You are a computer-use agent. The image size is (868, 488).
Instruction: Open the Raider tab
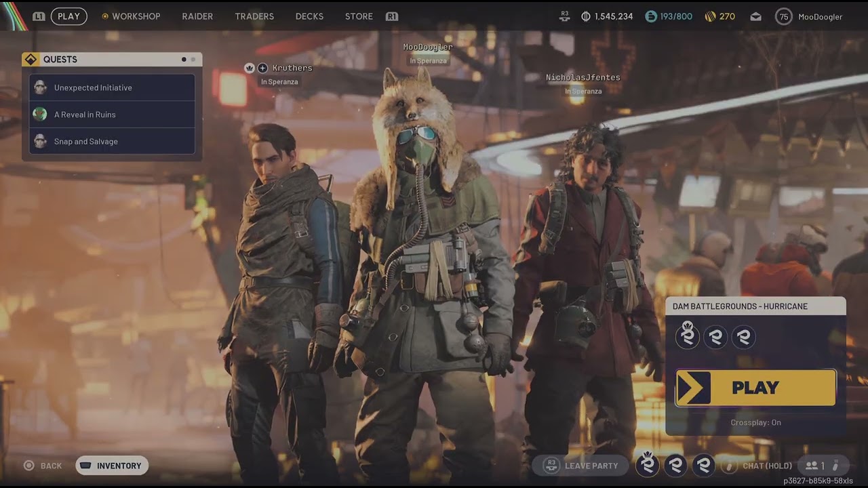click(x=197, y=16)
